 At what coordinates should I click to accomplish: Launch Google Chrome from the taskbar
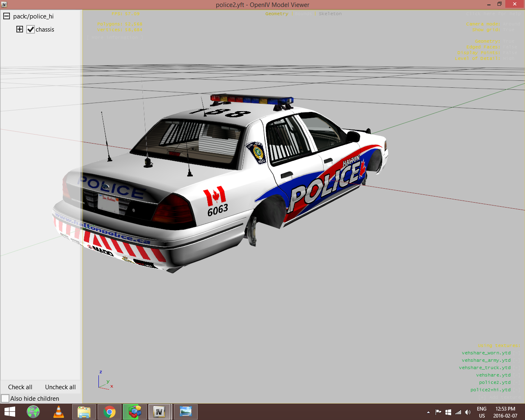click(x=109, y=412)
